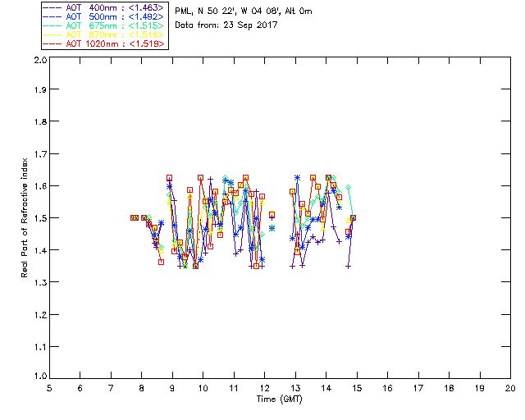This screenshot has height=420, width=525.
Task: Click the y-axis tick label 1.0
Action: click(x=40, y=377)
